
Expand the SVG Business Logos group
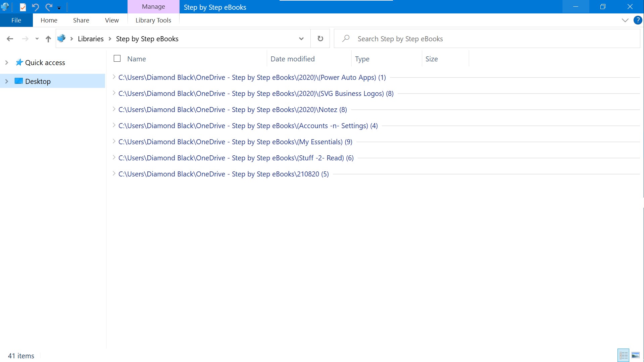[114, 93]
